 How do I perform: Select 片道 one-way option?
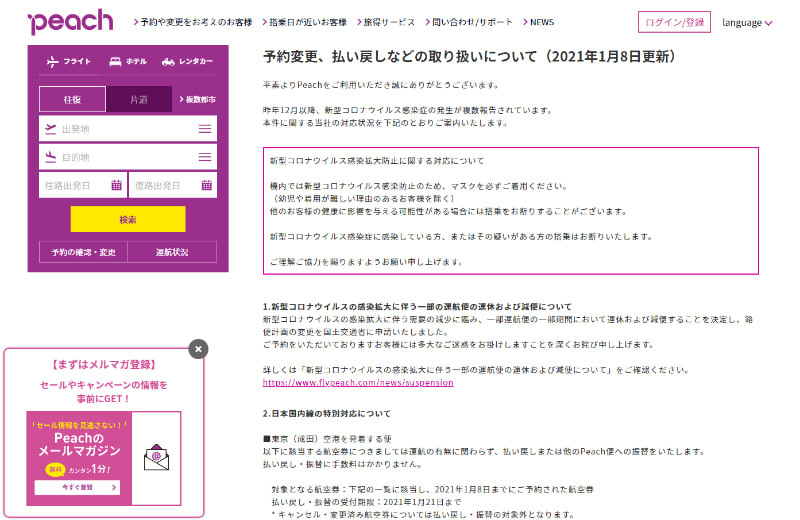(139, 99)
